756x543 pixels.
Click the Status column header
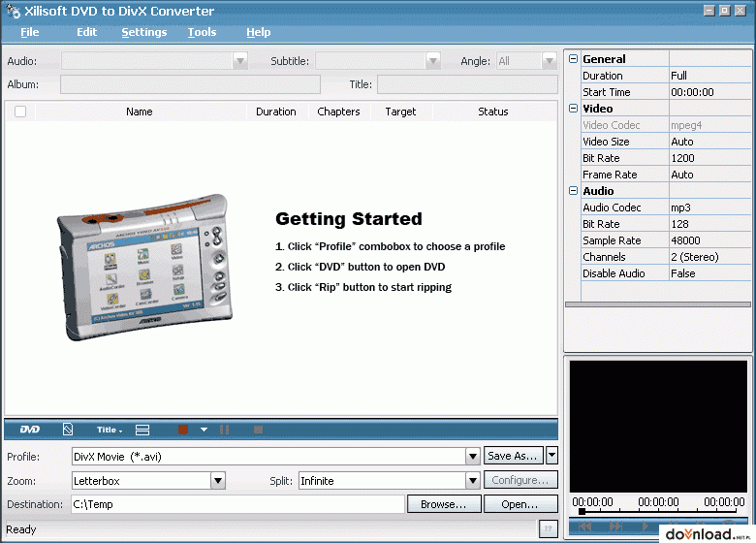pyautogui.click(x=493, y=112)
